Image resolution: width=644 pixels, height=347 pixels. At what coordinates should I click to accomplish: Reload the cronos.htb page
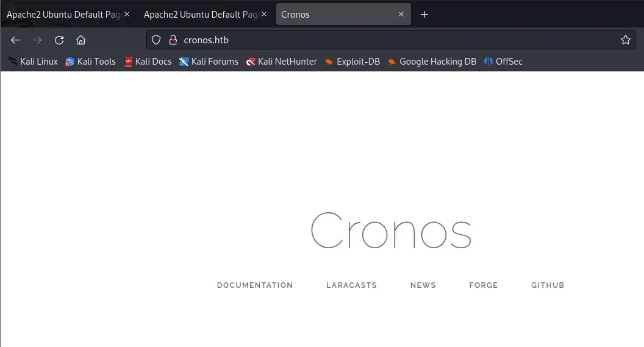(x=59, y=40)
